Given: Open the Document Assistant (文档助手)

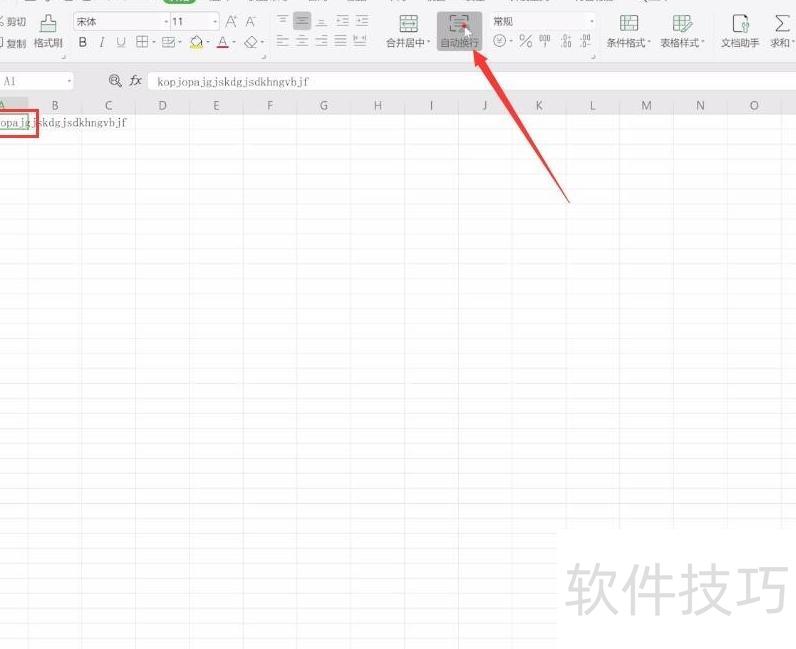Looking at the screenshot, I should pyautogui.click(x=740, y=31).
